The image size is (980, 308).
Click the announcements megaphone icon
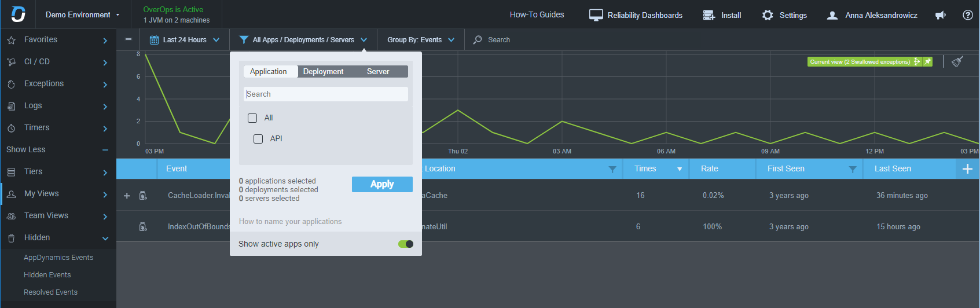click(x=941, y=15)
